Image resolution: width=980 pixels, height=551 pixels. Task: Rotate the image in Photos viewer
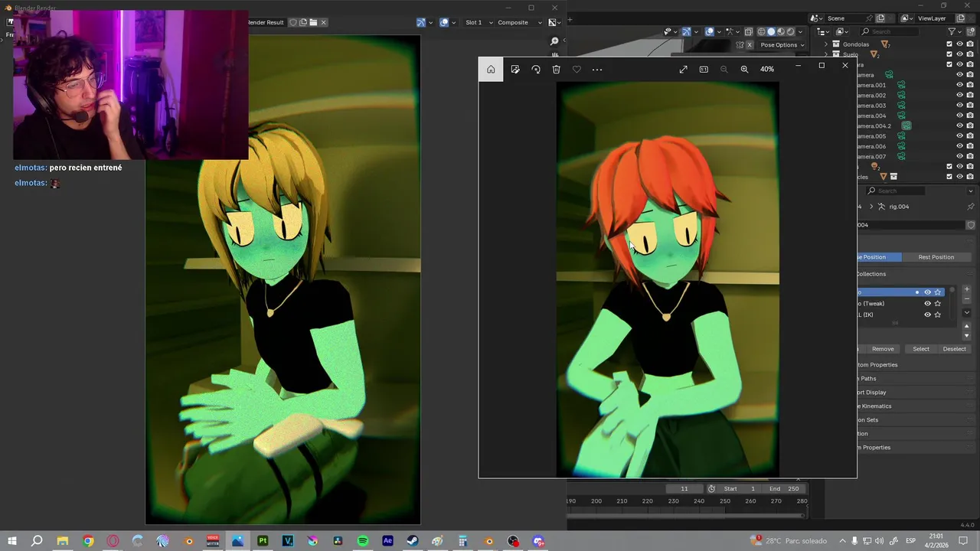[x=536, y=69]
